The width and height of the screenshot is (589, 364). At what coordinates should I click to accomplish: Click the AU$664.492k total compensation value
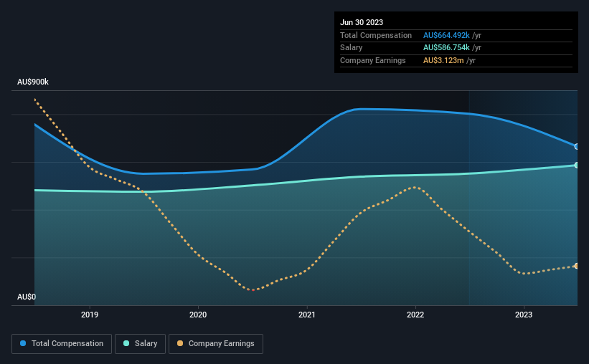point(446,35)
